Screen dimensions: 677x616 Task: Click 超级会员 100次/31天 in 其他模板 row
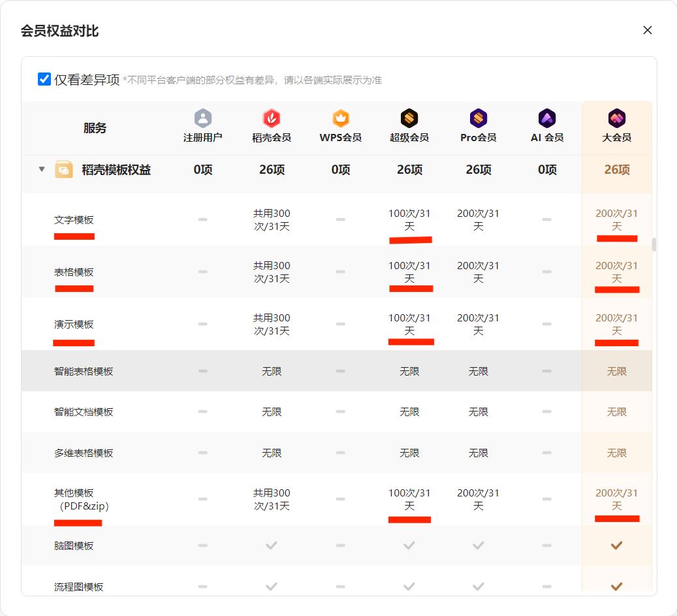click(409, 499)
